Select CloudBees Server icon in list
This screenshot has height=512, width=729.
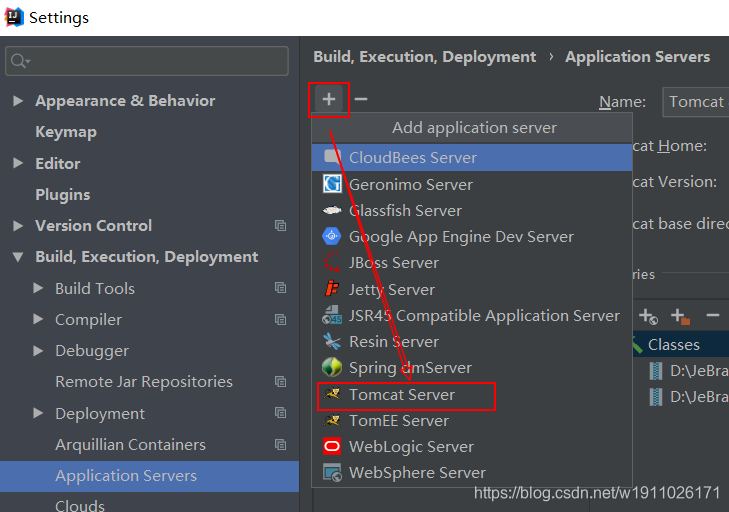point(332,157)
